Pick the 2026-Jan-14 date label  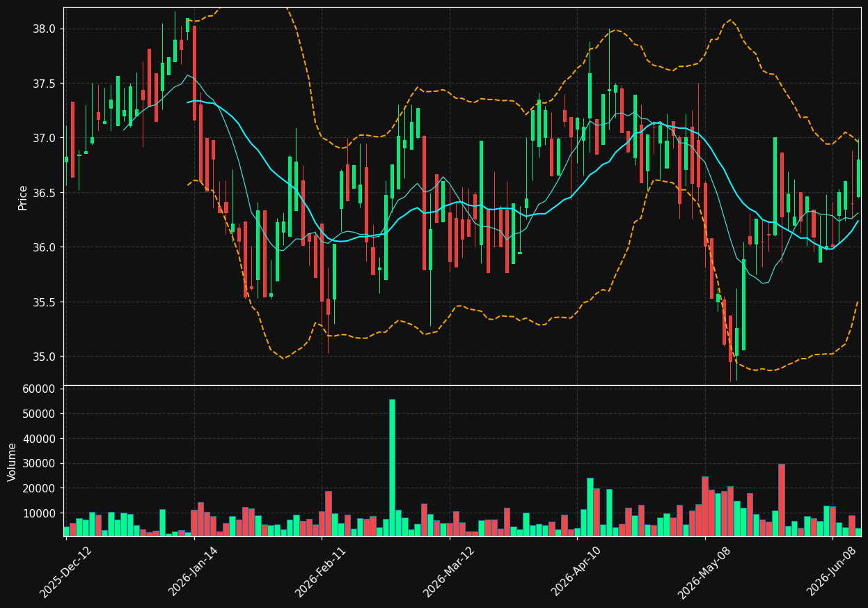(194, 571)
